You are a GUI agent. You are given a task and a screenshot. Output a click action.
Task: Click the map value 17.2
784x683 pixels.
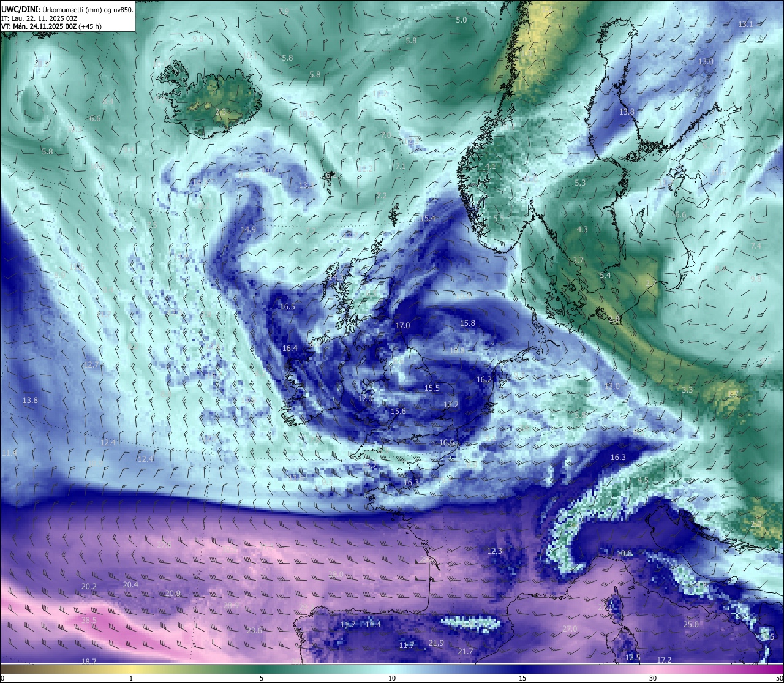pos(664,660)
